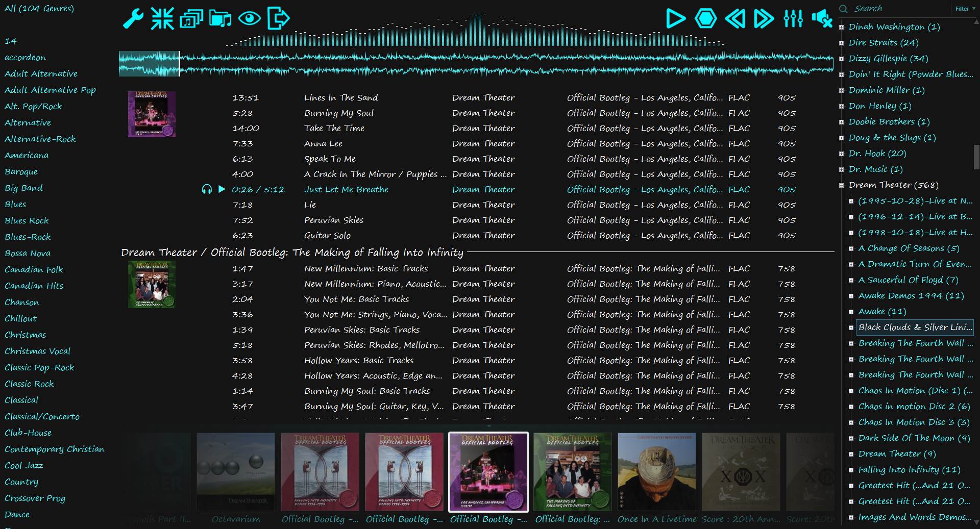Choose the Bossa Nova genre
The width and height of the screenshot is (980, 529).
pyautogui.click(x=28, y=254)
